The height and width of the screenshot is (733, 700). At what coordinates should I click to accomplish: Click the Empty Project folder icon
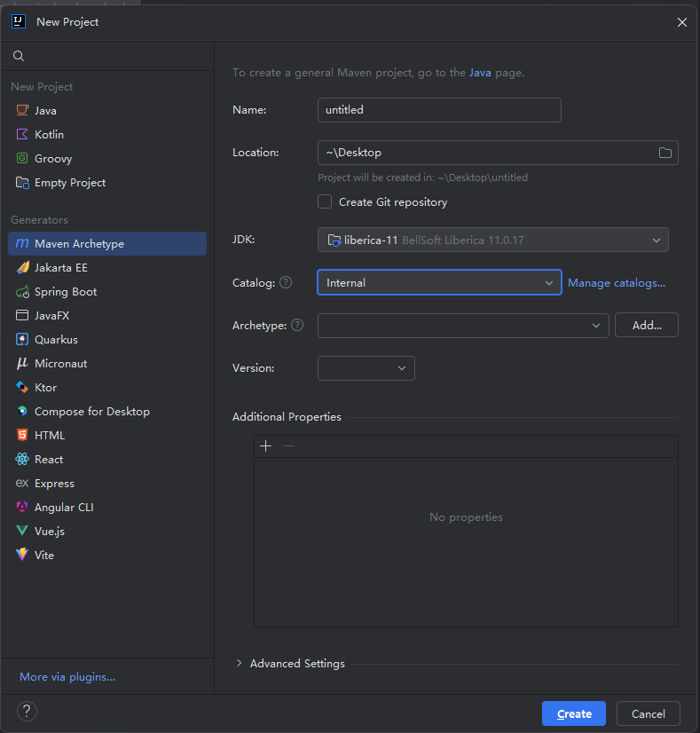point(22,182)
